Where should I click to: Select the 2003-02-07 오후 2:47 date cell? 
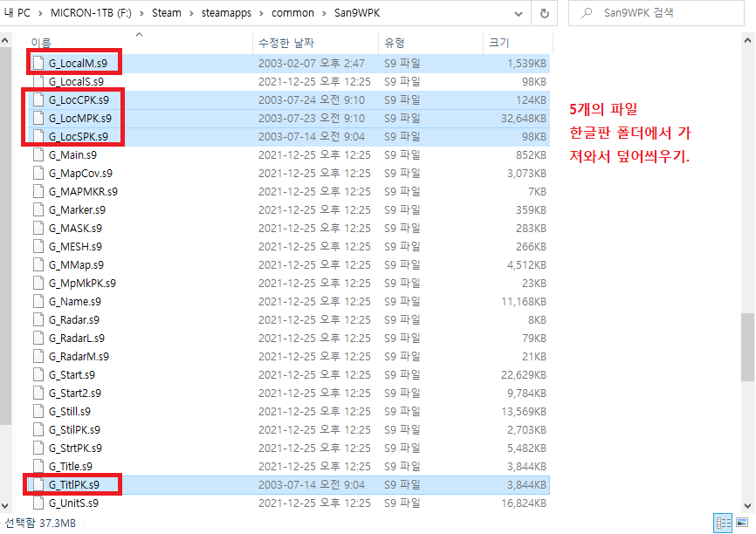point(312,63)
